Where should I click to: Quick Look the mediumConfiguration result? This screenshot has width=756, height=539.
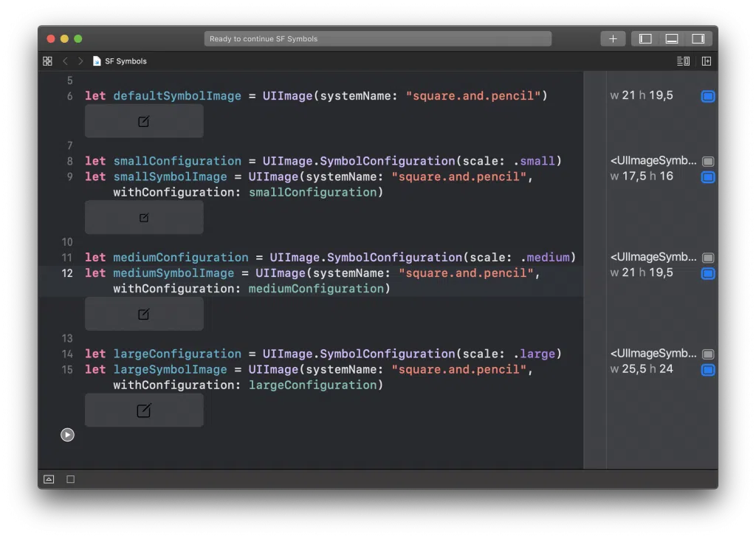point(708,258)
